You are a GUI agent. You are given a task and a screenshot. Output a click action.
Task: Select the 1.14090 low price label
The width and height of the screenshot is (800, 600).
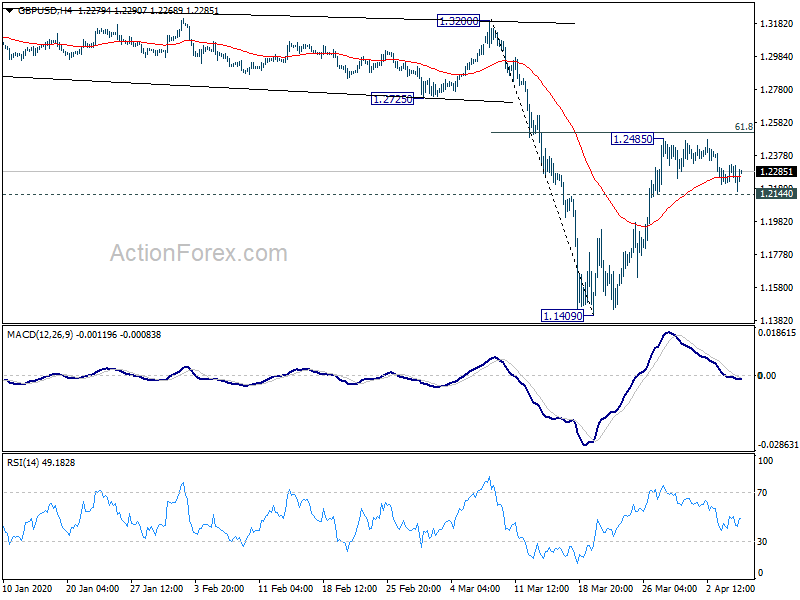tap(562, 316)
